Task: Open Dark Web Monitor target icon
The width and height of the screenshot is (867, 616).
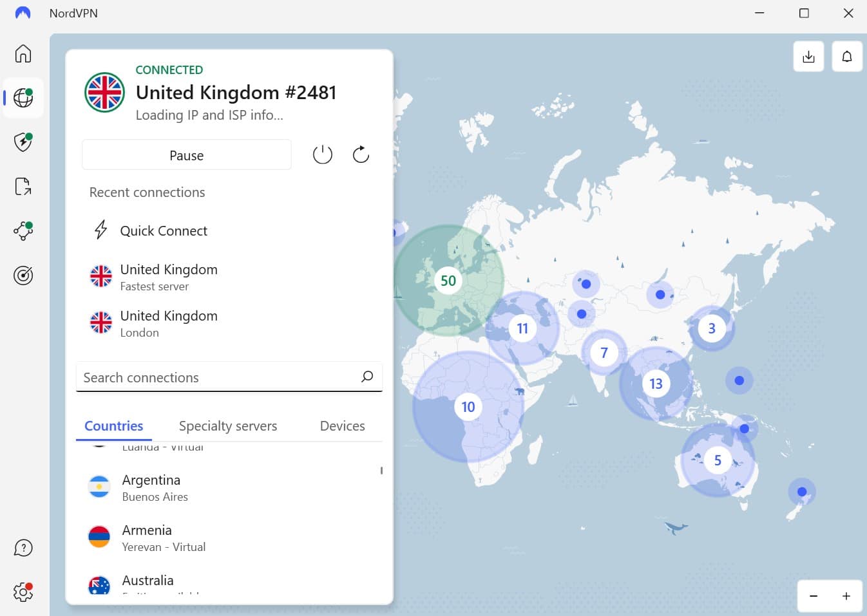Action: coord(23,275)
